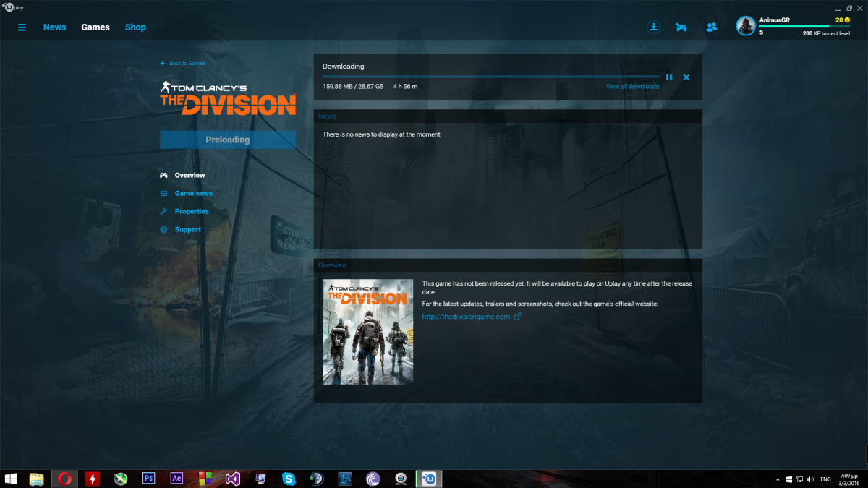Open Photoshop from the taskbar

tap(149, 479)
